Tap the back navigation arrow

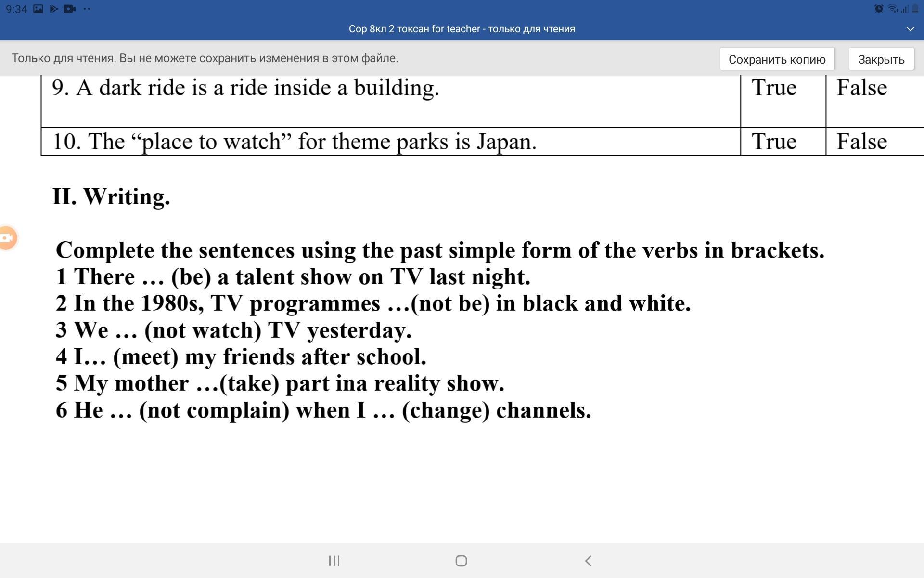point(588,561)
